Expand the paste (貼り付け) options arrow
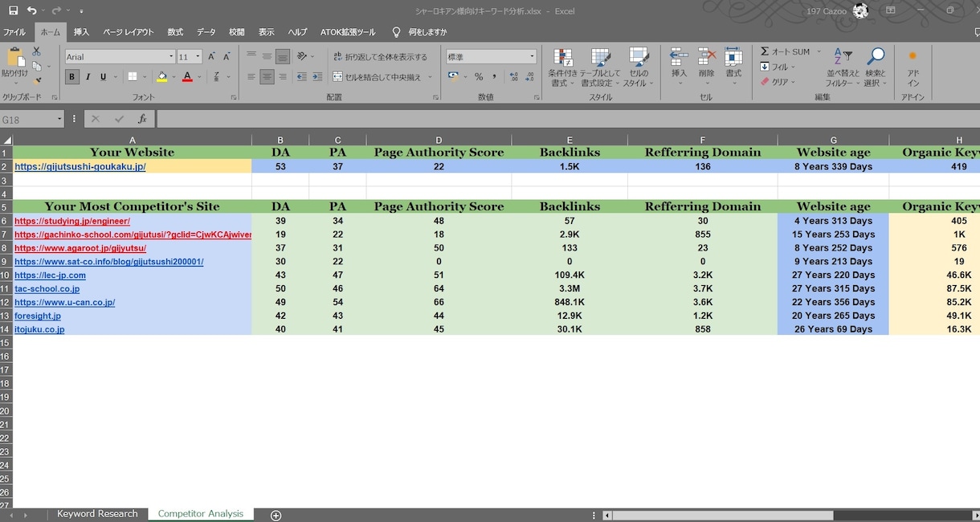 (x=14, y=84)
